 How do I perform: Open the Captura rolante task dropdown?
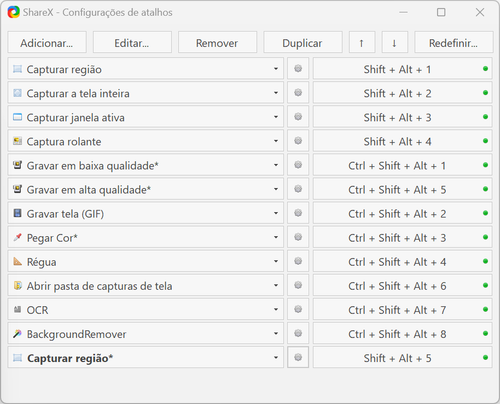(x=276, y=141)
